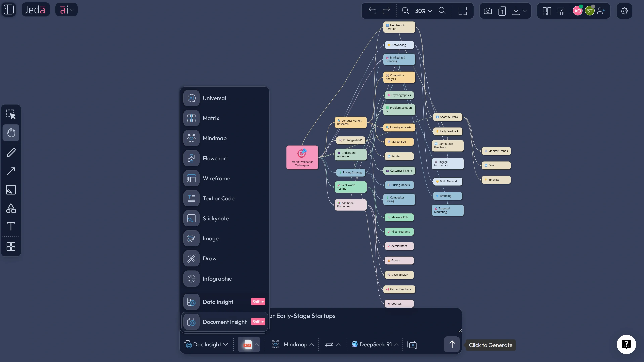Choose Flowchart from the generation menu
The image size is (644, 362).
(x=215, y=158)
